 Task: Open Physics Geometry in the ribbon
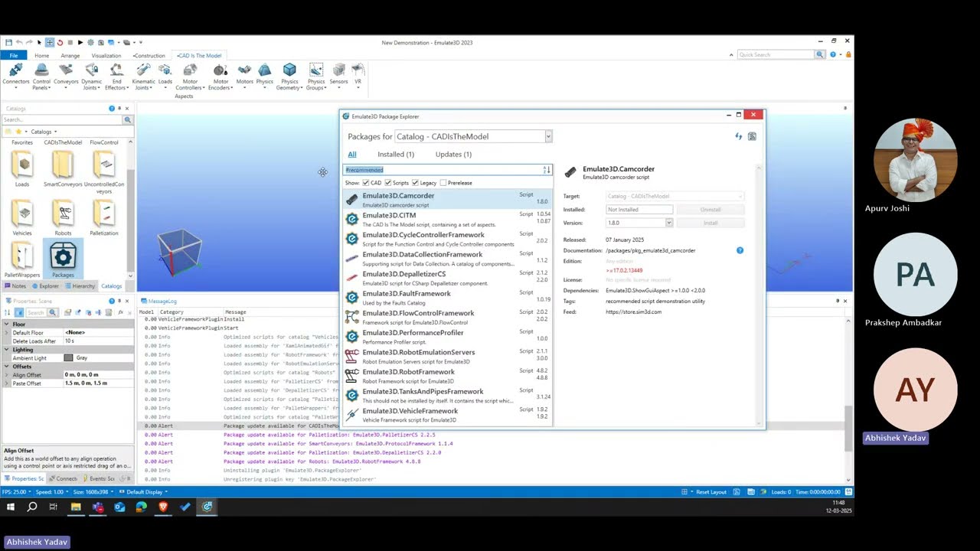click(289, 77)
